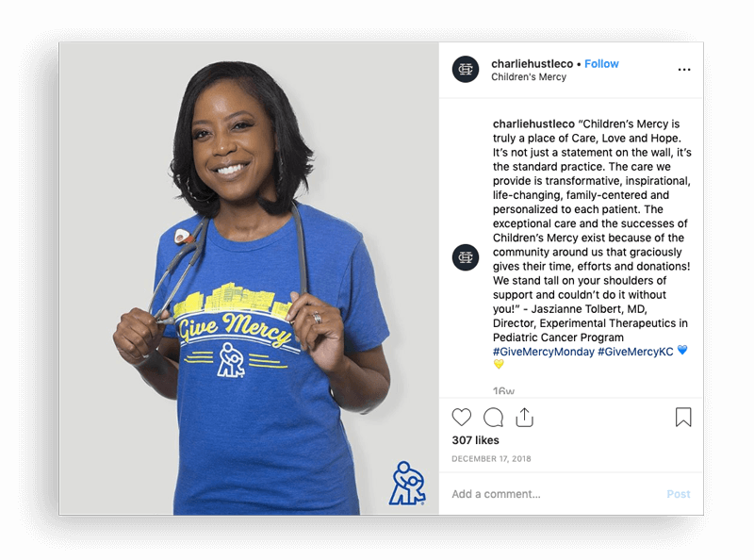Click the charliehustleco name in the caption
754x560 pixels.
pyautogui.click(x=533, y=124)
